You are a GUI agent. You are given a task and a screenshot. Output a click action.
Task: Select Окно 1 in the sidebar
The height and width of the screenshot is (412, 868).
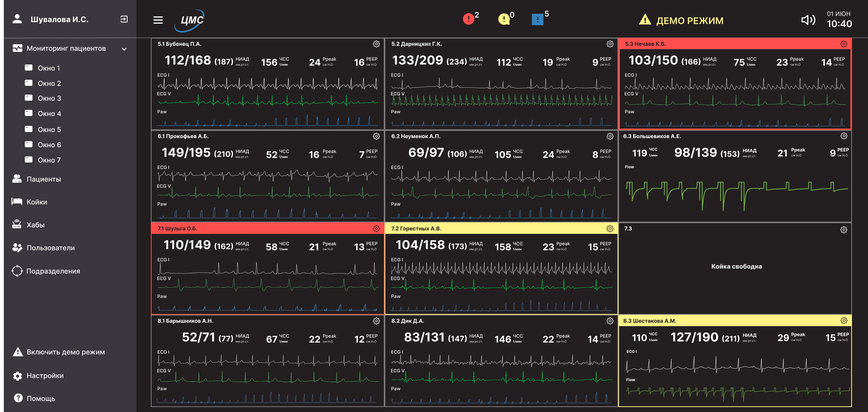click(x=48, y=68)
